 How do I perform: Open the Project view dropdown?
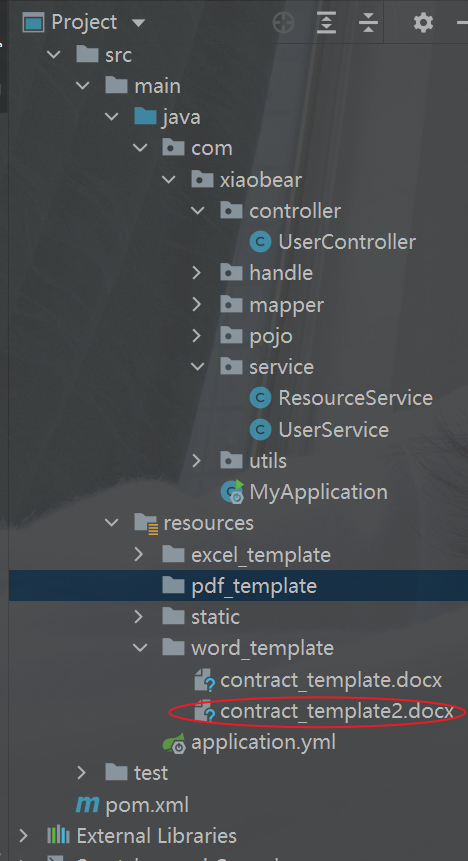tap(138, 23)
